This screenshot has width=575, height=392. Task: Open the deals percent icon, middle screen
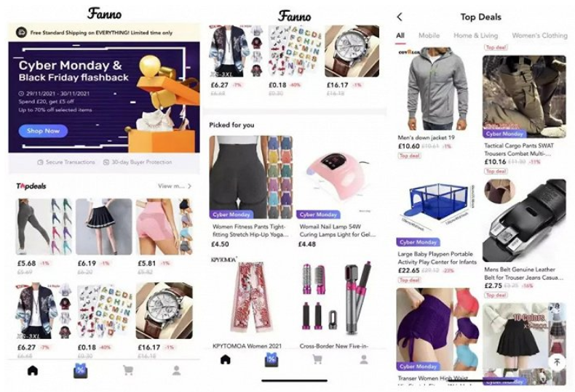pos(271,359)
